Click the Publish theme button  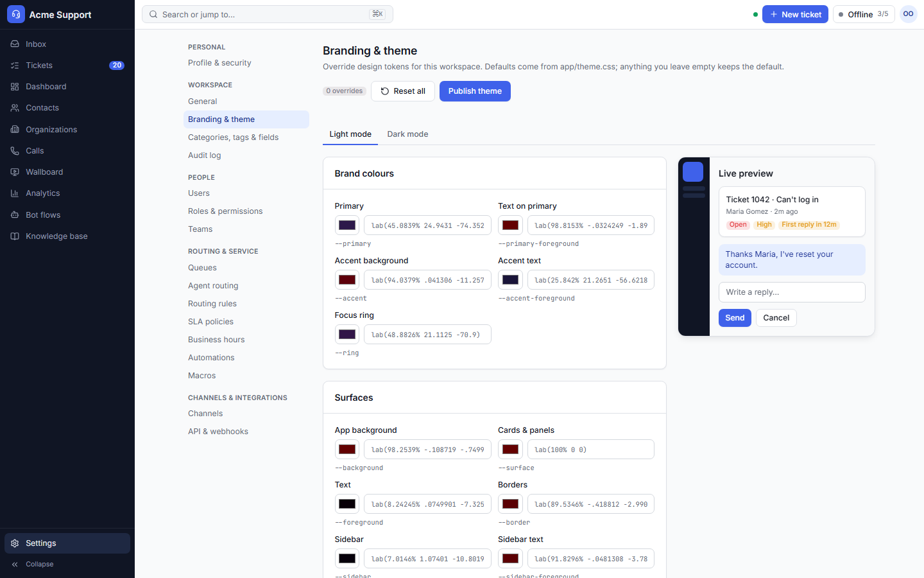475,91
